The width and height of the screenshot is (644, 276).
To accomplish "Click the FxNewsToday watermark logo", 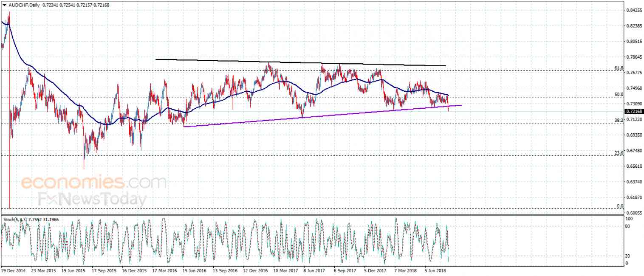I will pos(92,199).
